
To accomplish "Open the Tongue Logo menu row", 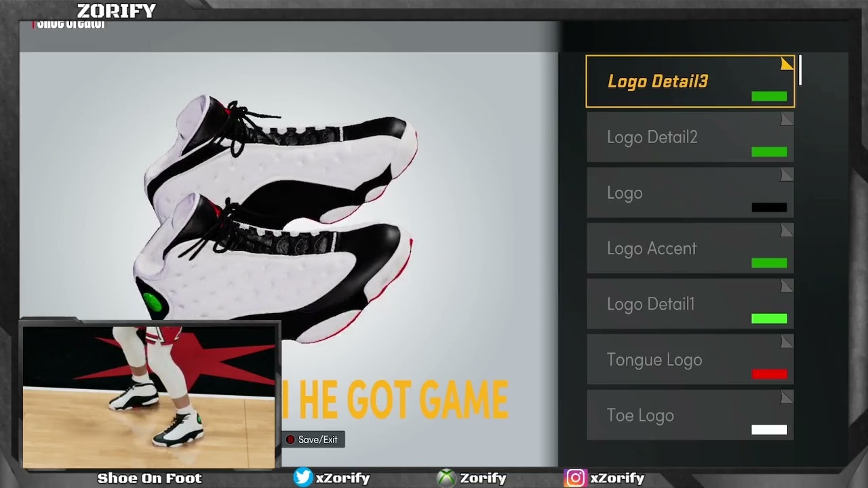I will coord(690,359).
